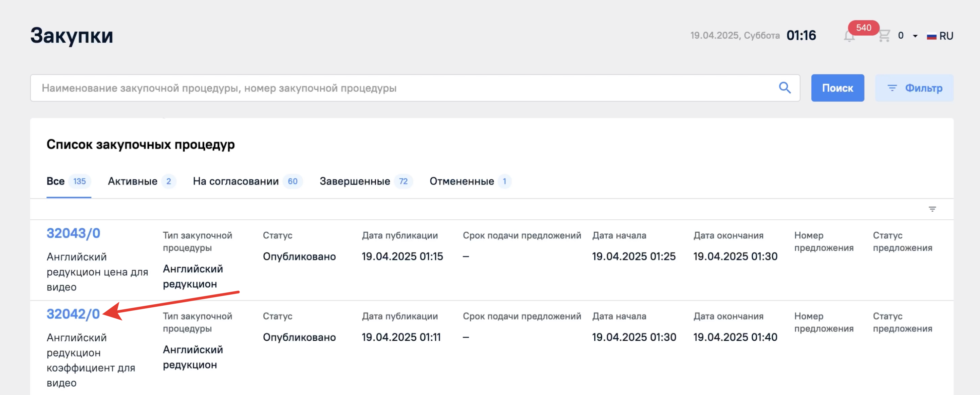Click publication date 19.04.2025 01:11
The height and width of the screenshot is (395, 980).
point(401,337)
